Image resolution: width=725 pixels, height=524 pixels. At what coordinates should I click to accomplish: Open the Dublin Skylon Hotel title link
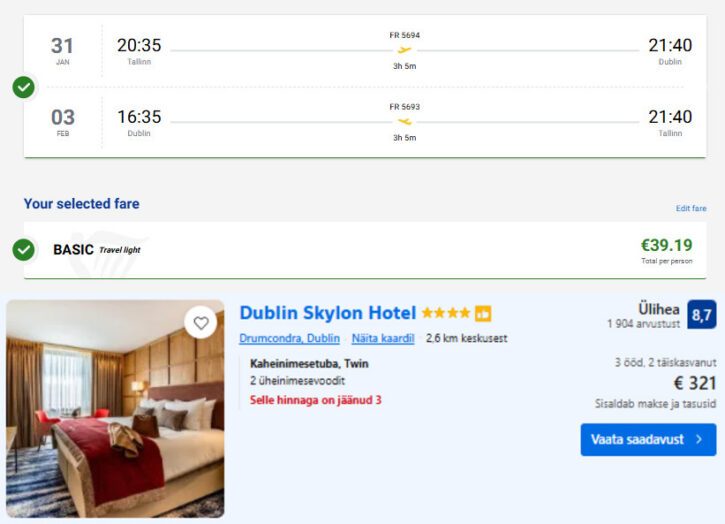click(327, 313)
